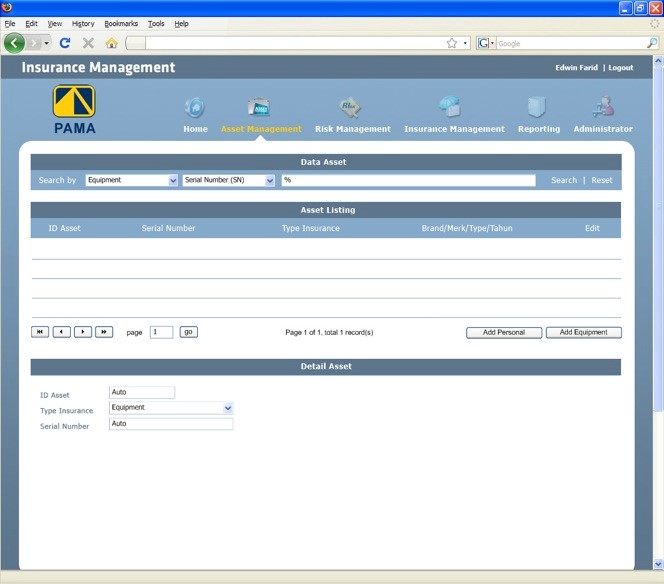The width and height of the screenshot is (664, 584).
Task: Click the browser home icon
Action: pos(111,43)
